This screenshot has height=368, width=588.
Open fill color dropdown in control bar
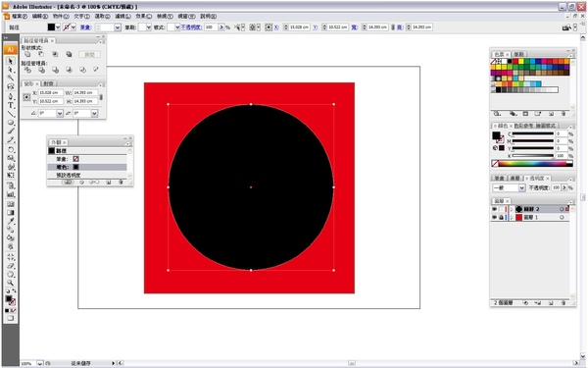58,27
